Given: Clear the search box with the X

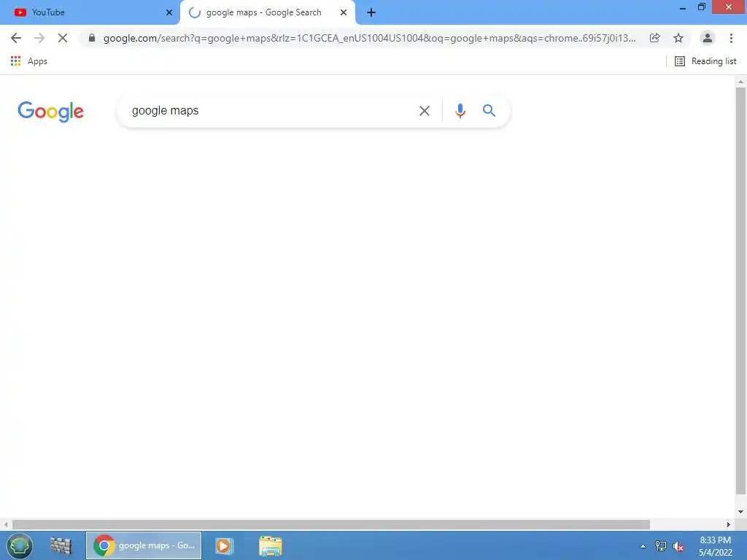Looking at the screenshot, I should click(424, 111).
